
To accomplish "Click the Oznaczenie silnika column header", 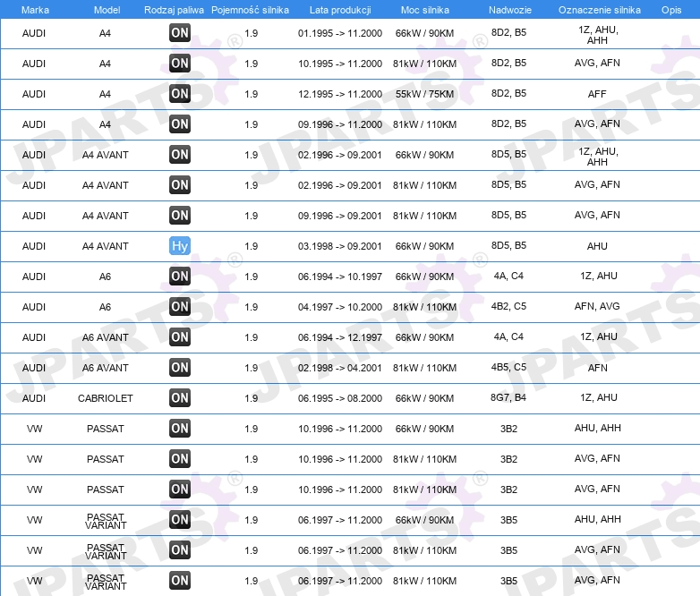I will (599, 10).
